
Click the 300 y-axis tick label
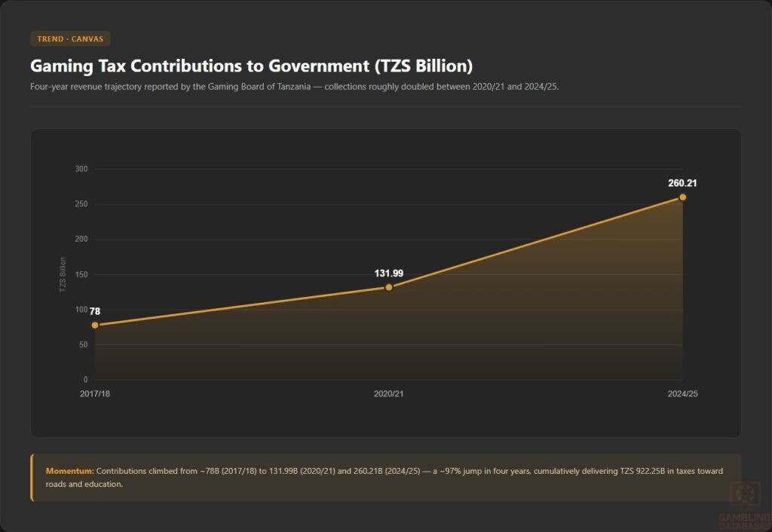click(x=81, y=169)
